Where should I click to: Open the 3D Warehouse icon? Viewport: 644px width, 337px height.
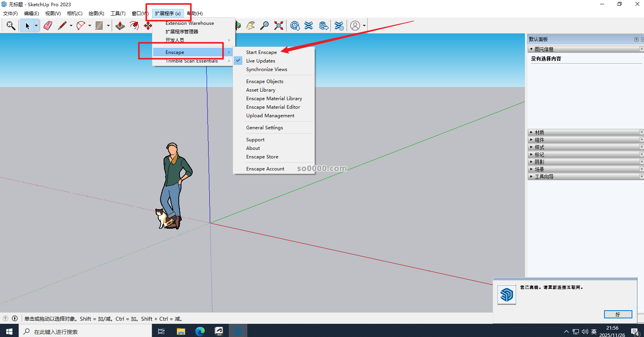(295, 26)
